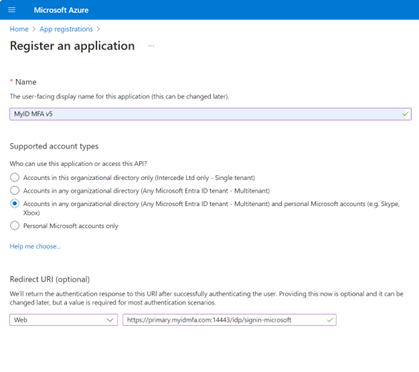This screenshot has width=419, height=372.
Task: Click the green checkmark in the Name field
Action: click(x=405, y=114)
